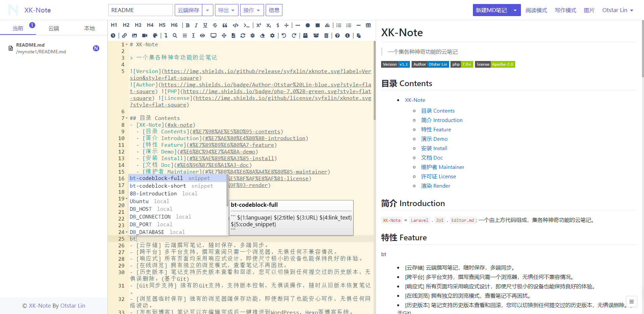Open theme palette icon in toolbar
The height and width of the screenshot is (314, 644).
coord(155,36)
